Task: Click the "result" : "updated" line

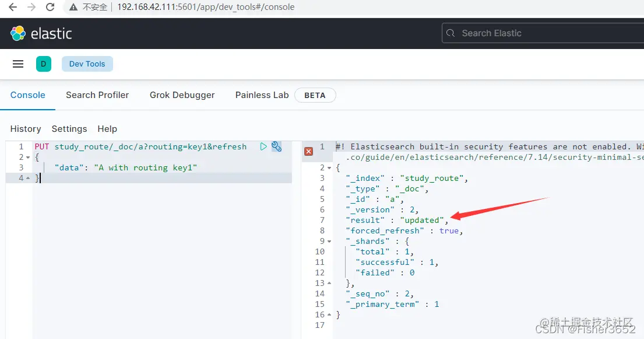Action: [x=397, y=220]
